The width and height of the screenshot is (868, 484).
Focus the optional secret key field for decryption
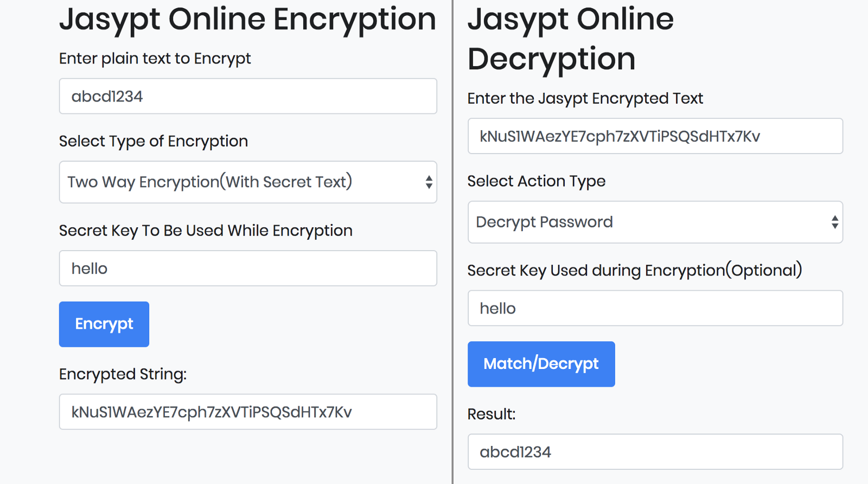click(x=654, y=308)
